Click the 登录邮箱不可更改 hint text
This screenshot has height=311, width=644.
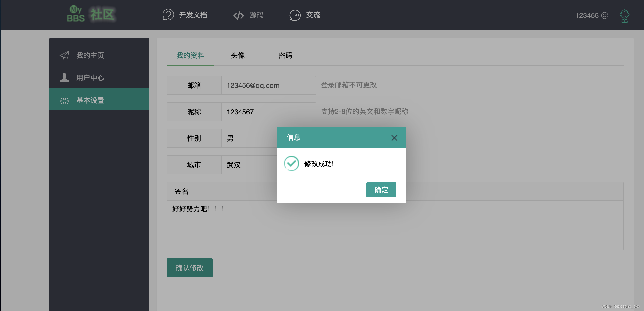[349, 85]
